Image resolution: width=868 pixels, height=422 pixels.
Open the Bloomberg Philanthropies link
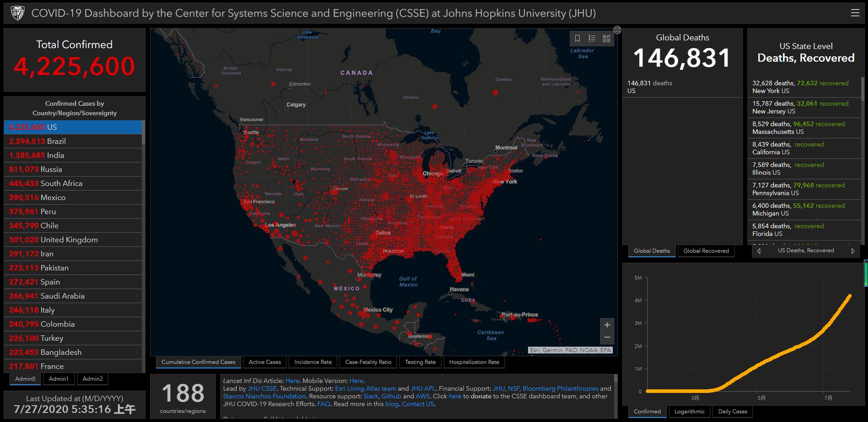pos(560,388)
